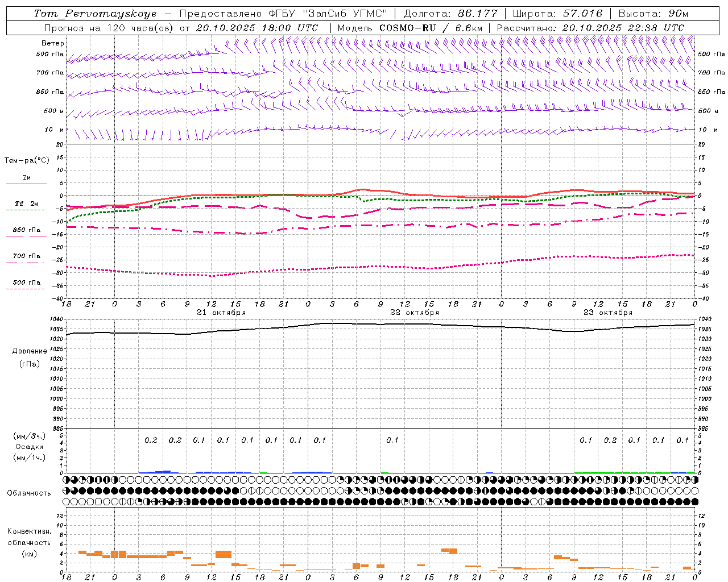Click the "Тем-ра(°C)" temperature label
Viewport: 728px width, 582px height.
(27, 161)
